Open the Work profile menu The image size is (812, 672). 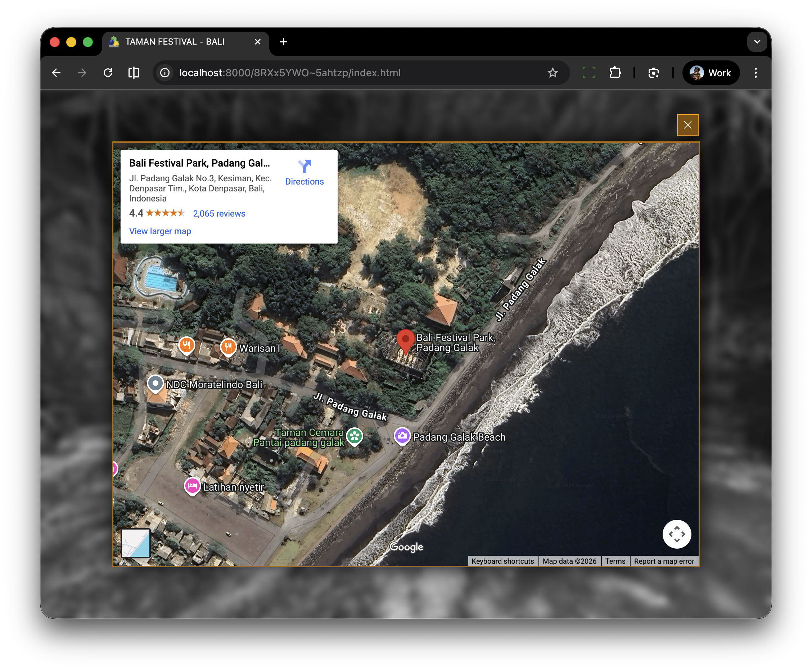click(x=711, y=73)
